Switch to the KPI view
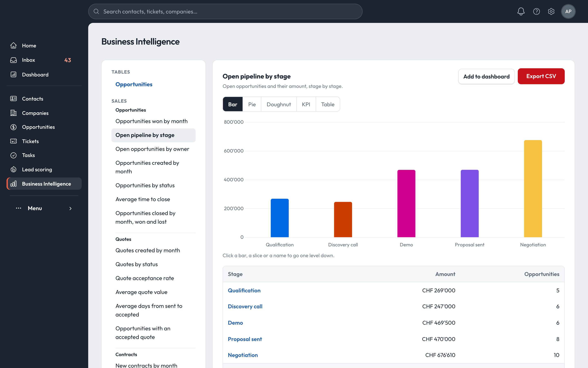The width and height of the screenshot is (588, 368). (x=306, y=104)
